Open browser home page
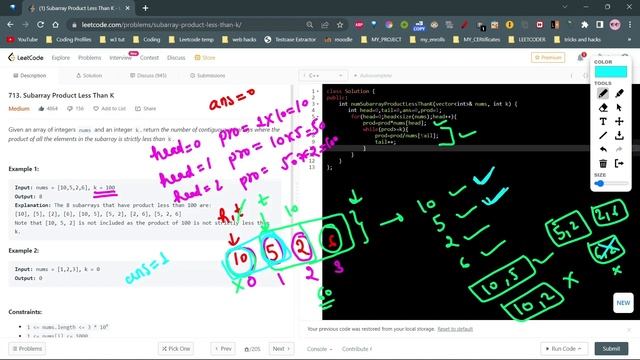The height and width of the screenshot is (360, 640). point(56,25)
